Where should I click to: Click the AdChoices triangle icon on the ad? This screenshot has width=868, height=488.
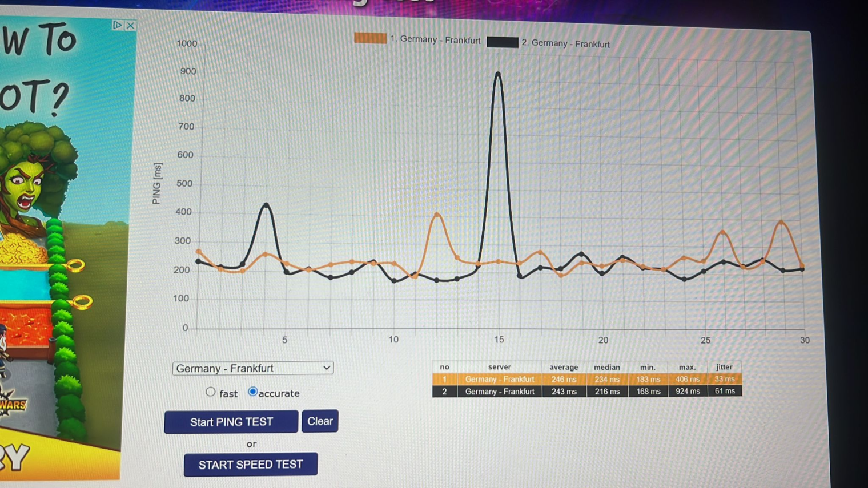tap(117, 25)
